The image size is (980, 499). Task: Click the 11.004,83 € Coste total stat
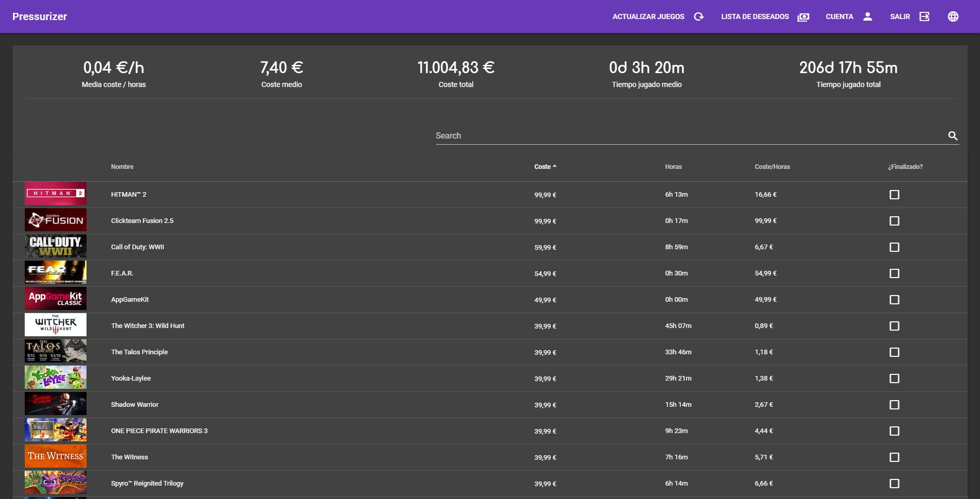click(456, 67)
